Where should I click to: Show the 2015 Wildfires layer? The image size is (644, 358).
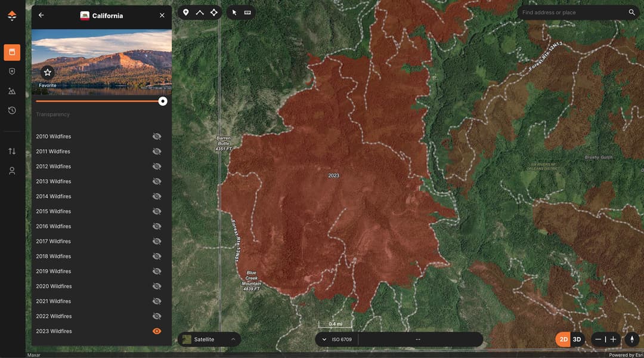pyautogui.click(x=157, y=211)
